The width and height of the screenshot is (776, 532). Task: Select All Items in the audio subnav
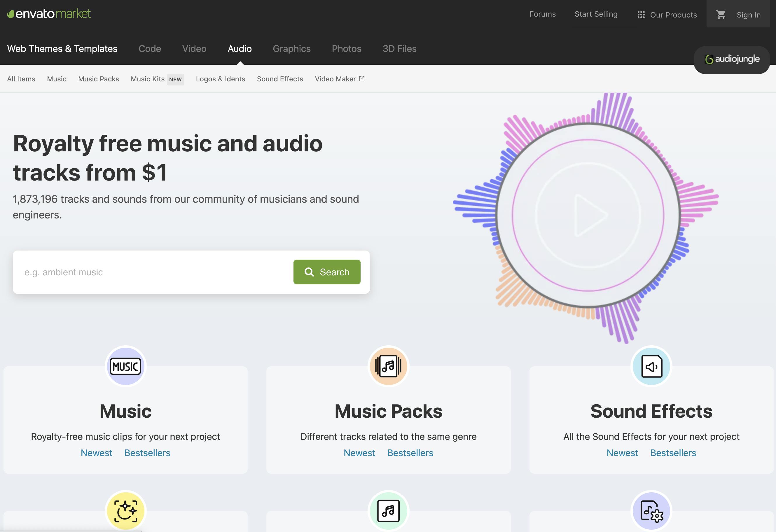pyautogui.click(x=21, y=79)
